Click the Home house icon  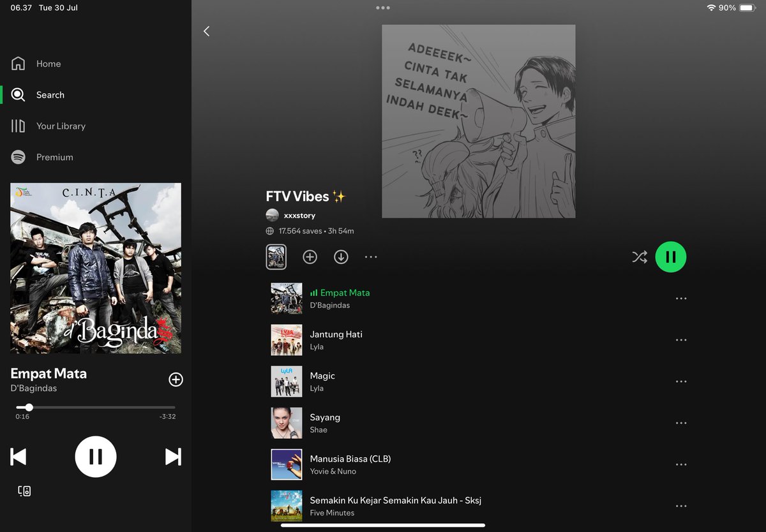(x=19, y=64)
